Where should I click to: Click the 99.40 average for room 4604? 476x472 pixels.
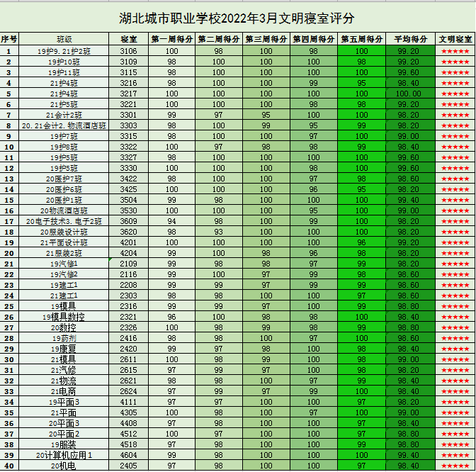(x=410, y=455)
